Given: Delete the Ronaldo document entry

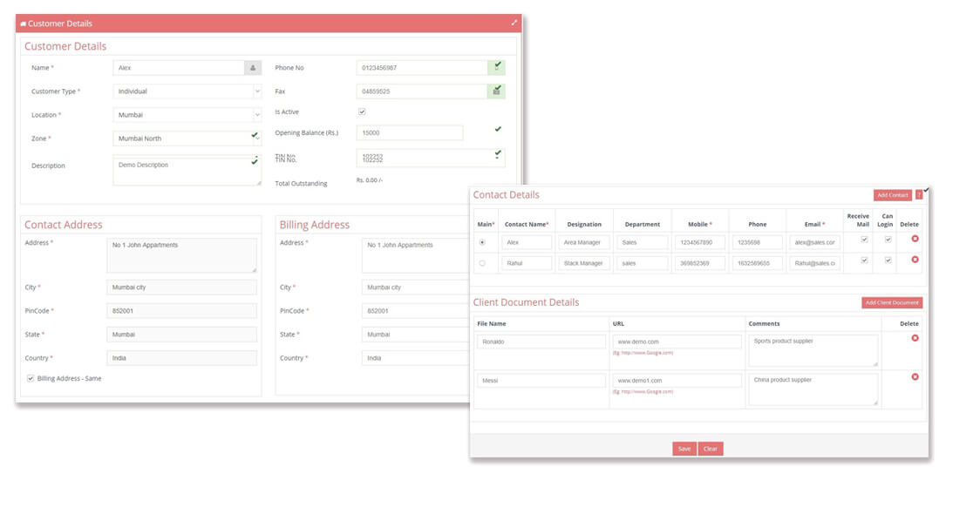Looking at the screenshot, I should (x=914, y=339).
